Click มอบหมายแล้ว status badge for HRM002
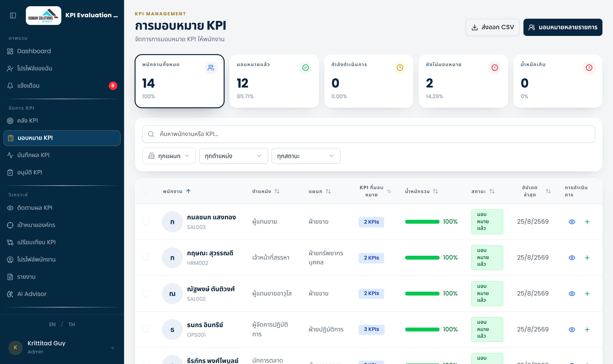Image resolution: width=613 pixels, height=364 pixels. pos(487,257)
